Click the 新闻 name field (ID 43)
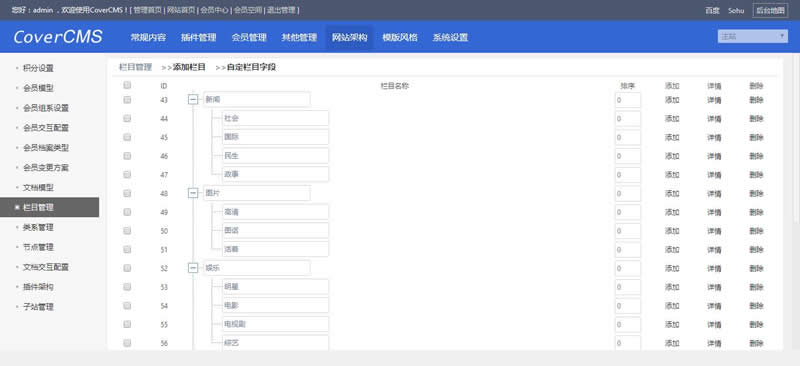 257,100
